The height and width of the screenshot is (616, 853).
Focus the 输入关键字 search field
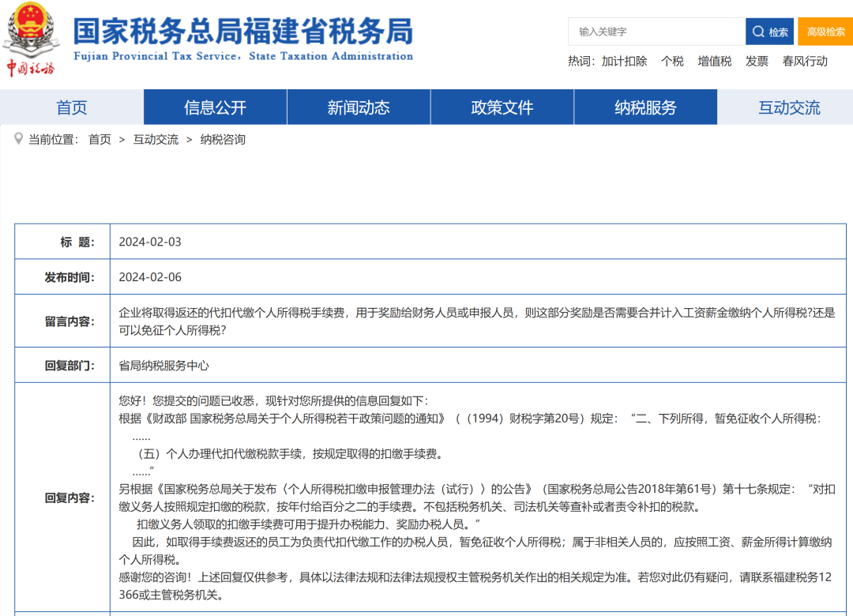click(656, 32)
